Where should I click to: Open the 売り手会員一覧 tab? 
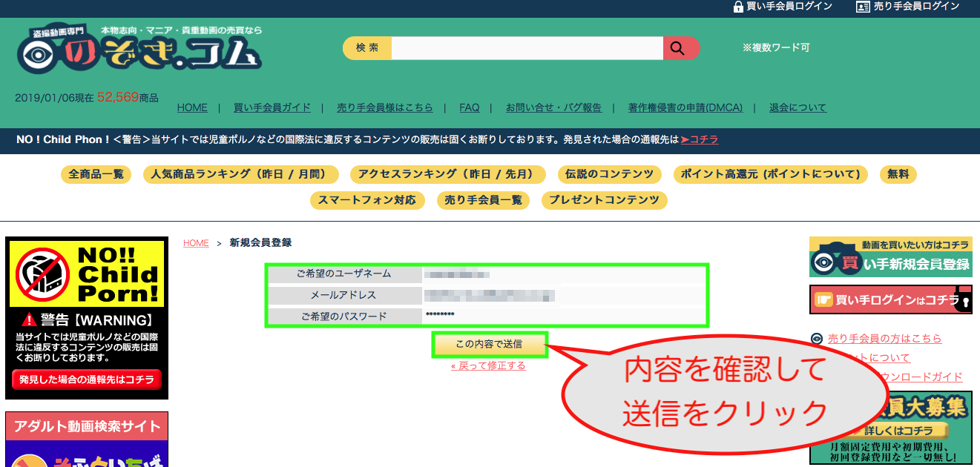click(x=483, y=200)
